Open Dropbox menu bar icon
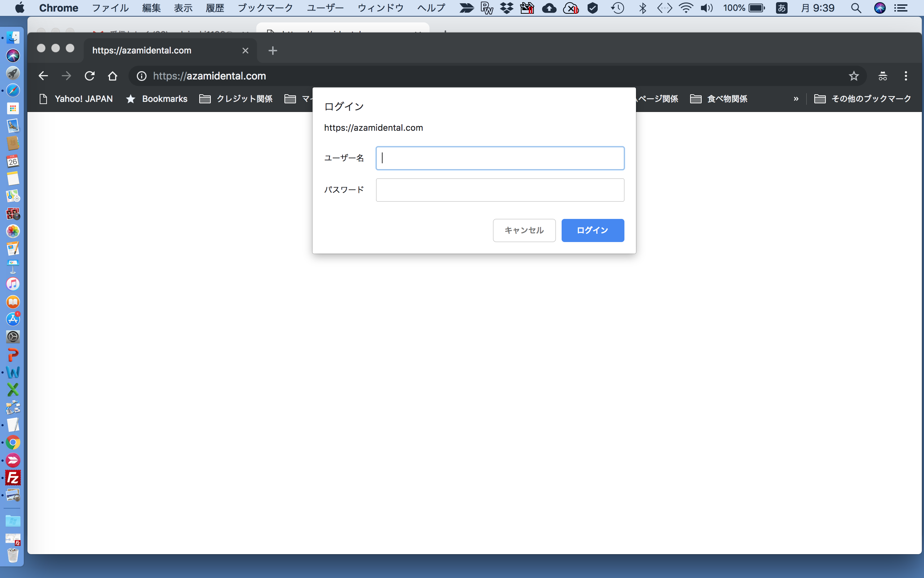The width and height of the screenshot is (924, 578). tap(506, 8)
